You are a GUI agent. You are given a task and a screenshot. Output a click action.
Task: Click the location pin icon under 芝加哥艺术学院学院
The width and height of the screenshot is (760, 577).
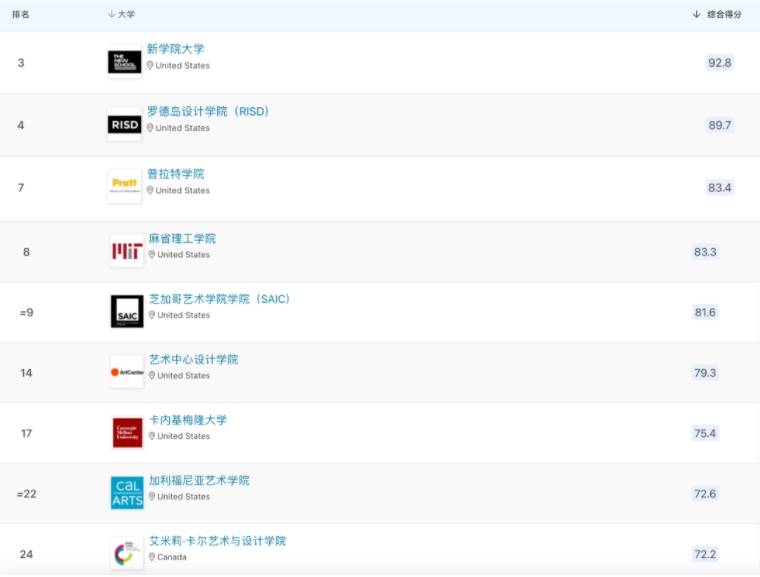[x=152, y=315]
